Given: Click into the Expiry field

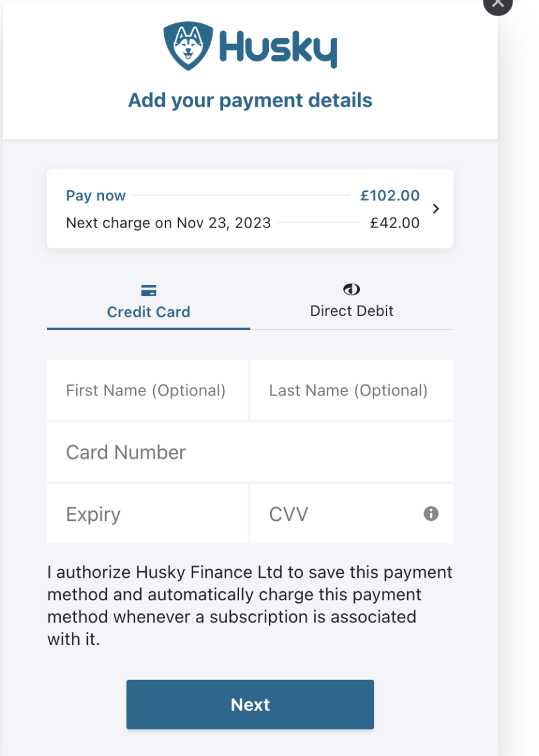Looking at the screenshot, I should tap(147, 514).
